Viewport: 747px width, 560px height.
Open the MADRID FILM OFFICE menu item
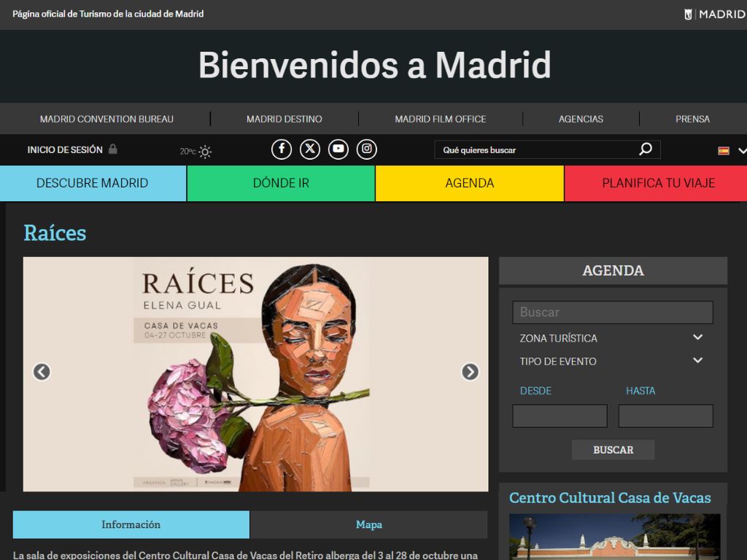point(441,119)
